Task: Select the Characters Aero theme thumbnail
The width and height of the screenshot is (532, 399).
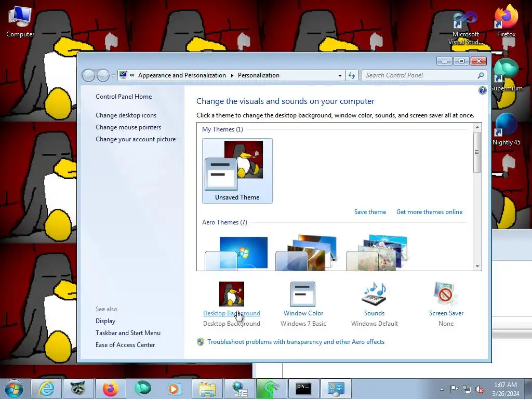Action: pyautogui.click(x=377, y=253)
